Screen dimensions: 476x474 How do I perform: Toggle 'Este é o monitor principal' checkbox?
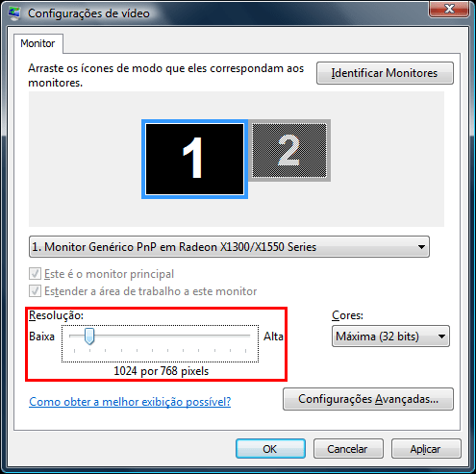[35, 274]
